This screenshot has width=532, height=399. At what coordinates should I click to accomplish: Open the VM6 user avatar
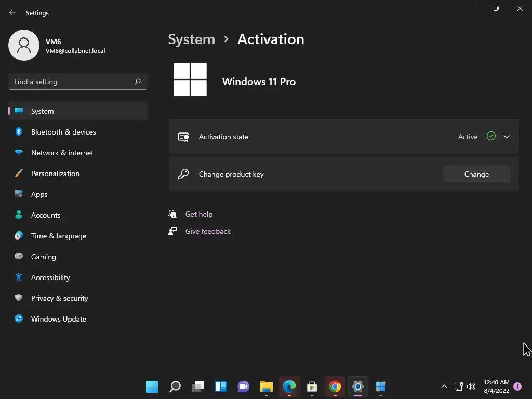24,45
